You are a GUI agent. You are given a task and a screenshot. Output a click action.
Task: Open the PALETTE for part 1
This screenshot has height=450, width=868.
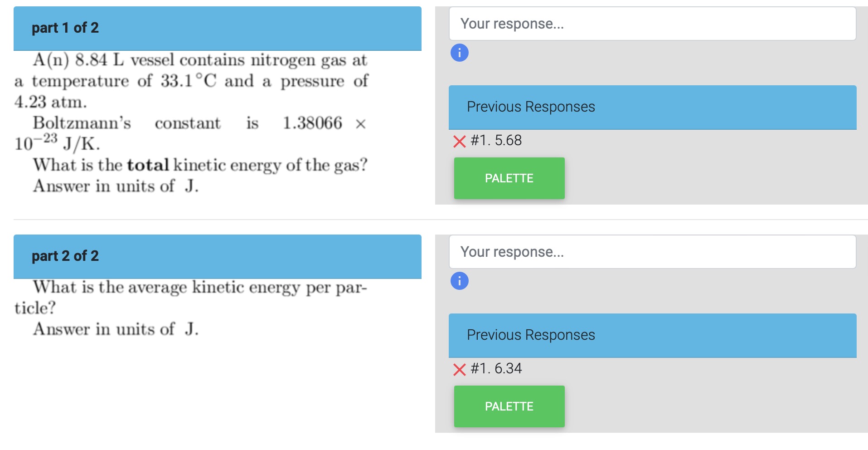click(509, 178)
